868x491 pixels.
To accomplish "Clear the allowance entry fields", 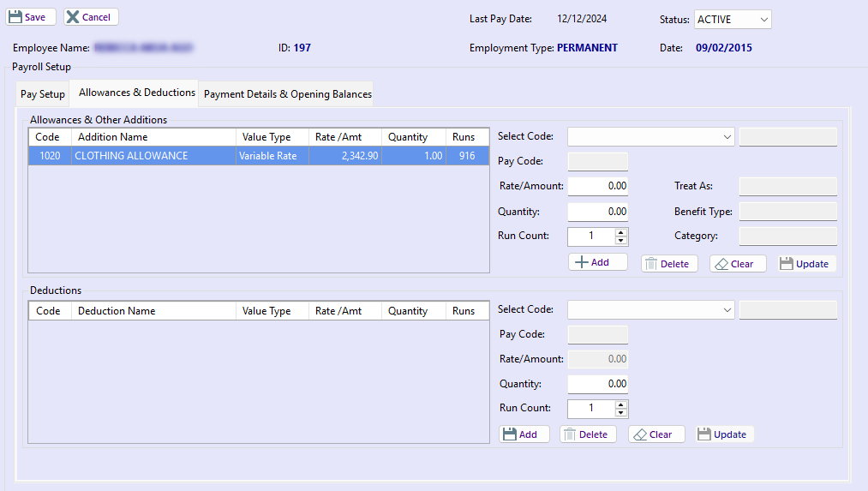I will tap(737, 264).
